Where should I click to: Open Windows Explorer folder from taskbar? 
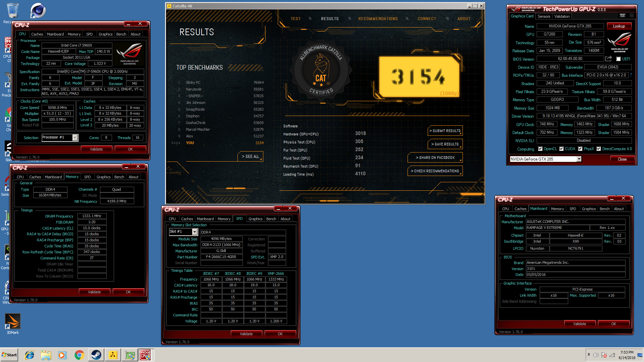coord(46,355)
